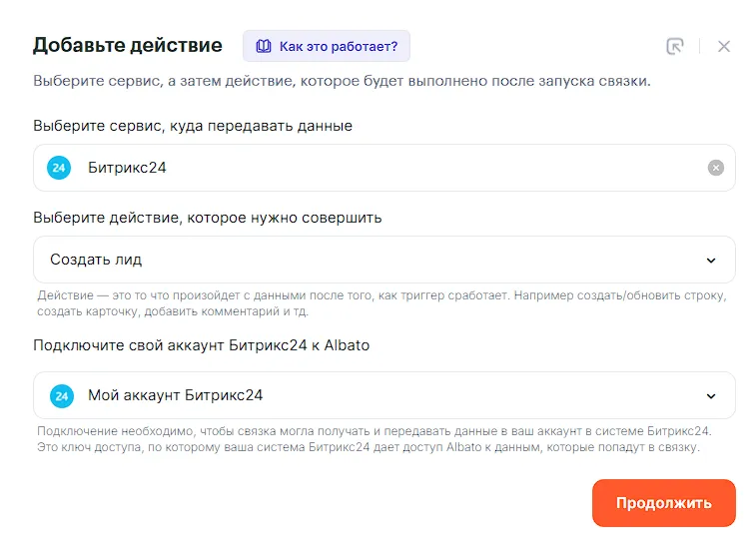Click the book icon in the help button
This screenshot has height=557, width=756.
click(264, 46)
